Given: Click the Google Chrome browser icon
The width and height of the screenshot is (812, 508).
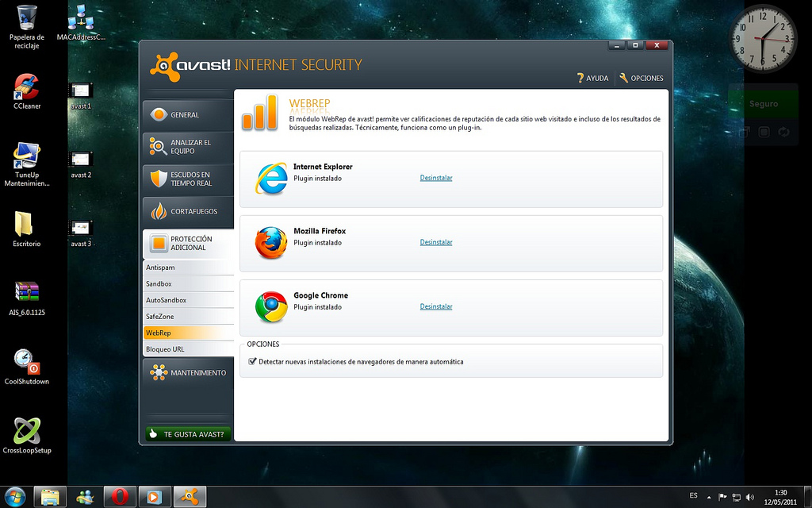Looking at the screenshot, I should click(x=271, y=307).
